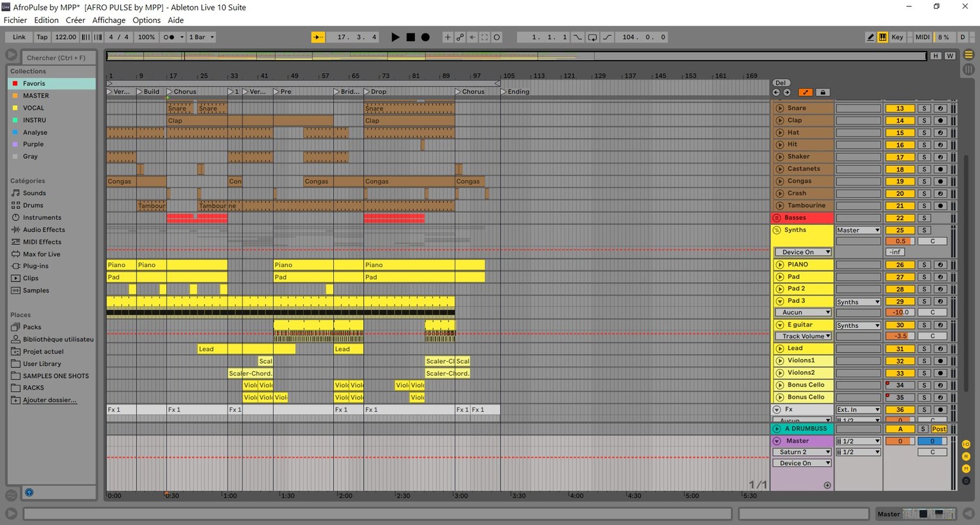Toggle Automation Arm in the transport bar
This screenshot has width=980, height=525.
coord(460,37)
